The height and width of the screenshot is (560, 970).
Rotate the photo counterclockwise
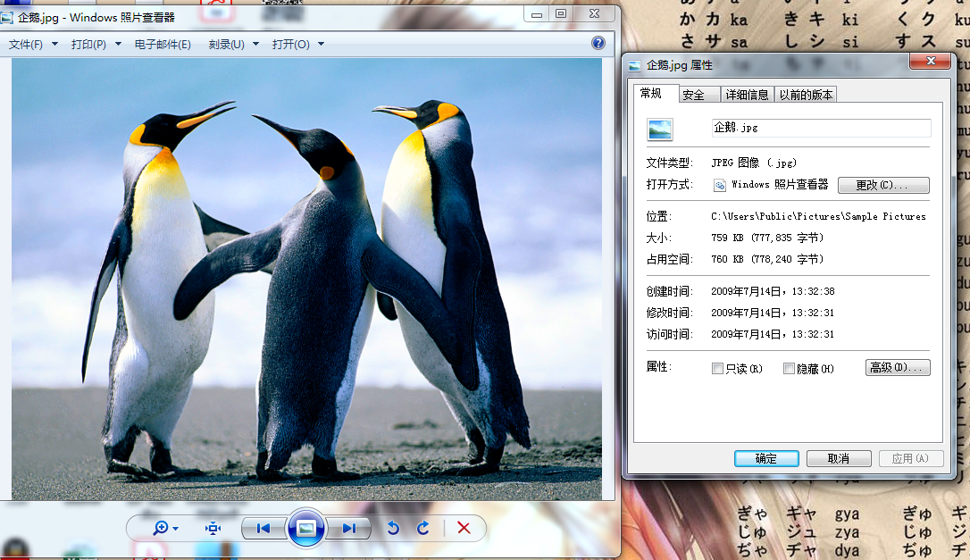pos(393,528)
